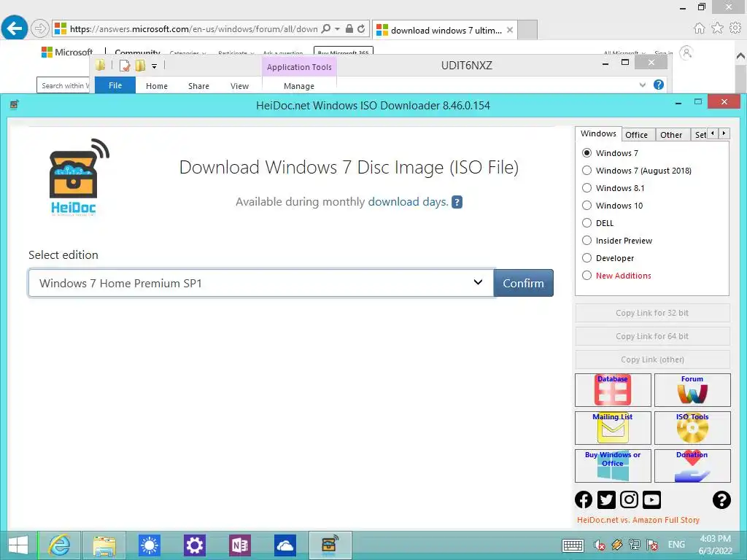The width and height of the screenshot is (747, 560).
Task: Switch to the Office tab
Action: 636,135
